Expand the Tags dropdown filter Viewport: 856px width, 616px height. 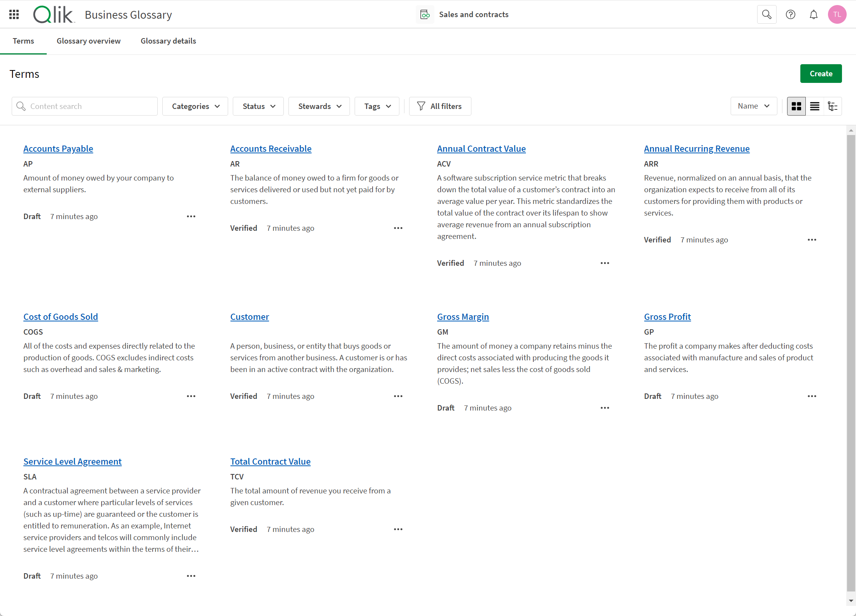[377, 106]
